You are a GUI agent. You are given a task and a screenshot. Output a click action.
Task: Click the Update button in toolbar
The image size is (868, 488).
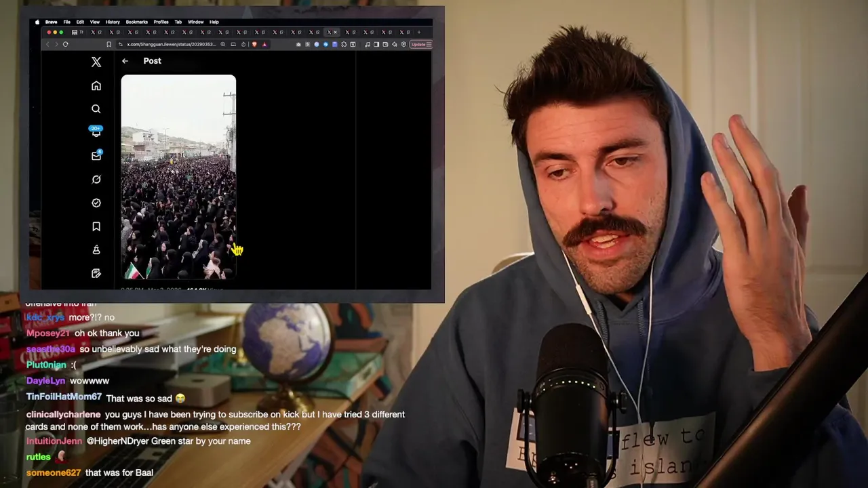click(418, 44)
